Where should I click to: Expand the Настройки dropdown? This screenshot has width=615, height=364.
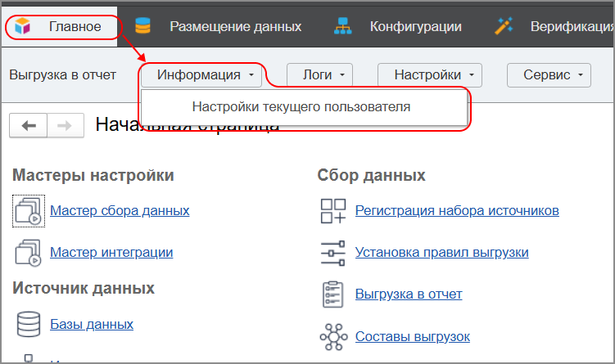pyautogui.click(x=430, y=75)
